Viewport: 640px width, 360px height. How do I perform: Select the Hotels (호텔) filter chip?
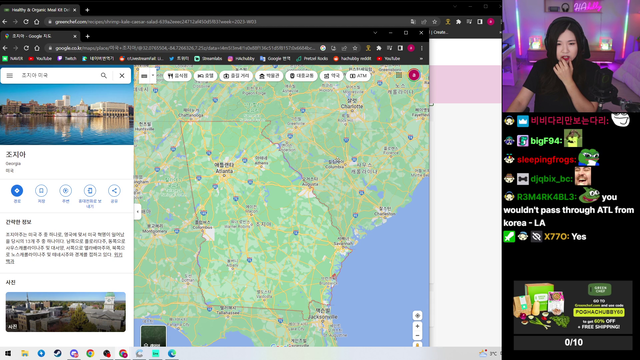pyautogui.click(x=206, y=76)
